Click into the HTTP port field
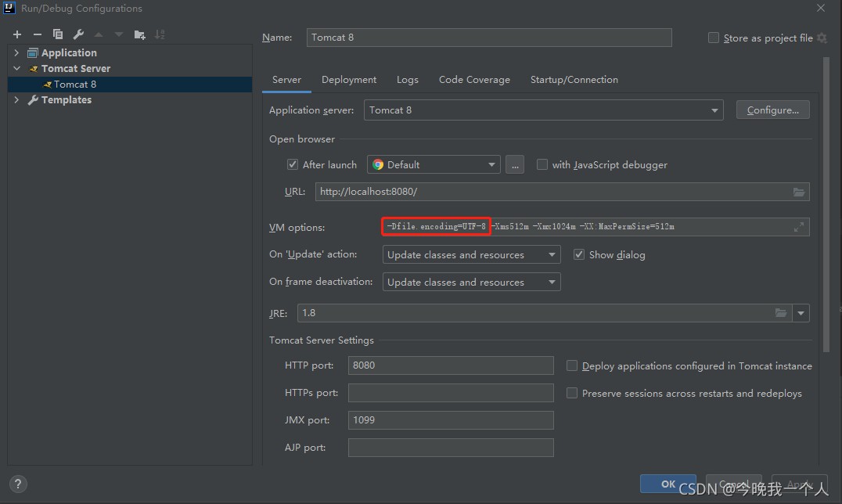Screen dimensions: 842x504 [x=451, y=365]
